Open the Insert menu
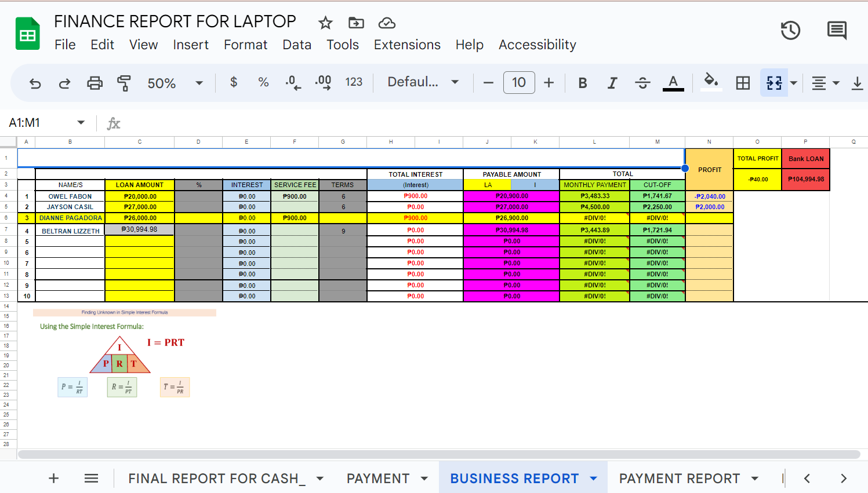Image resolution: width=868 pixels, height=493 pixels. 191,45
